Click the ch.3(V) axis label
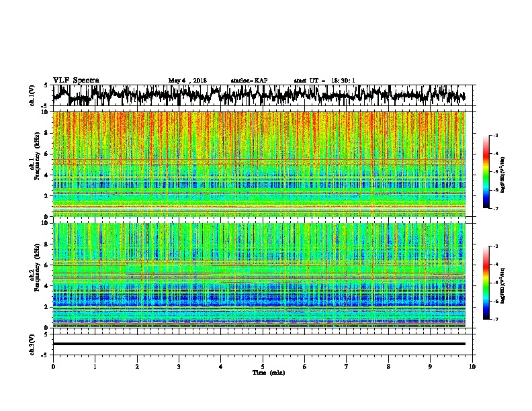Image resolution: width=532 pixels, height=411 pixels. click(x=32, y=345)
